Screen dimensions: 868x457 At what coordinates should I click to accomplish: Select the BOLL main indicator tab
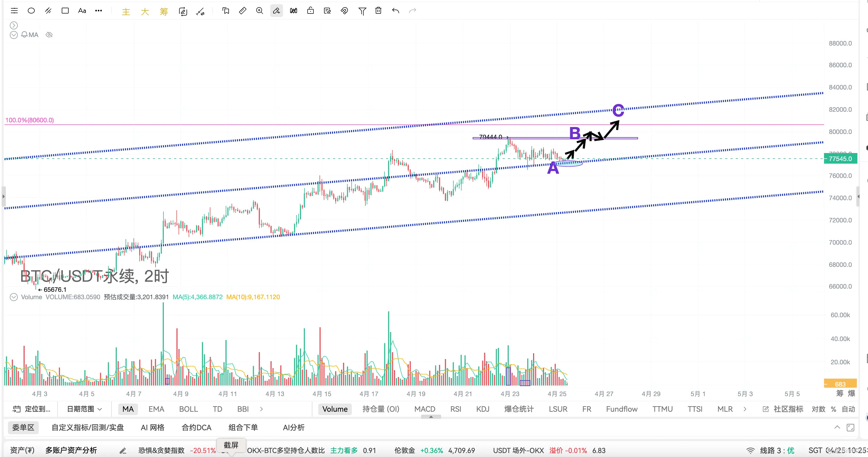(188, 409)
